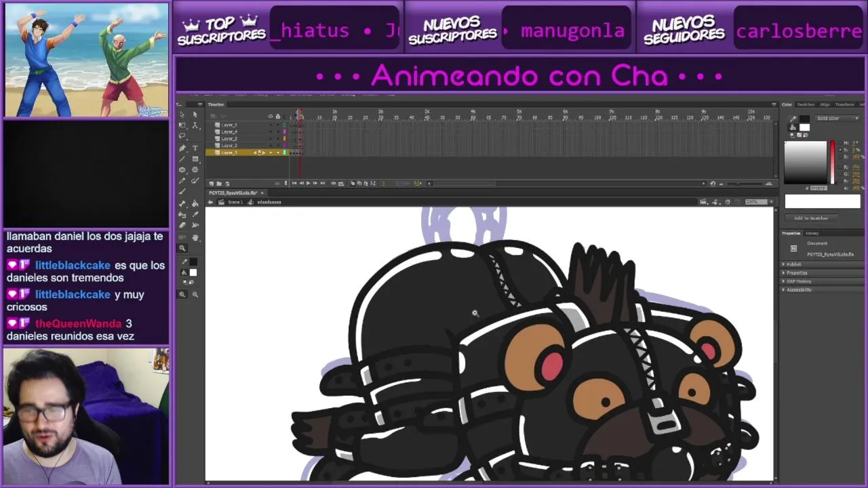
Task: Lock Layer_4 with its lock dot
Action: click(x=278, y=131)
